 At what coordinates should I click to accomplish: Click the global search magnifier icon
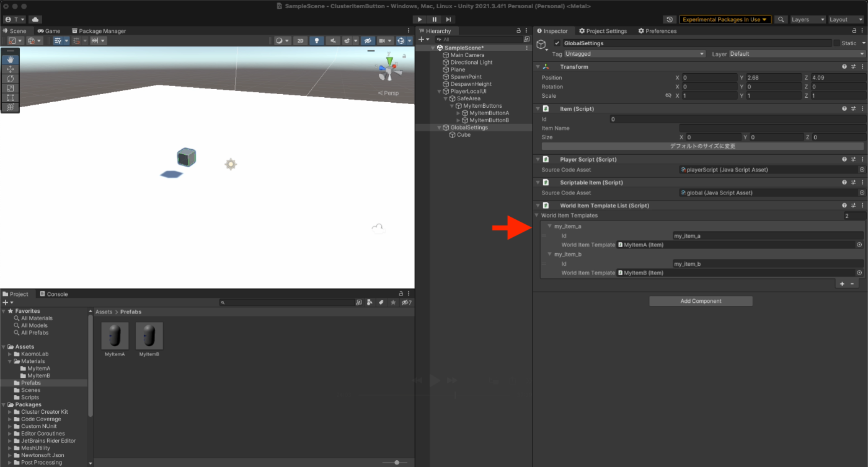point(781,20)
